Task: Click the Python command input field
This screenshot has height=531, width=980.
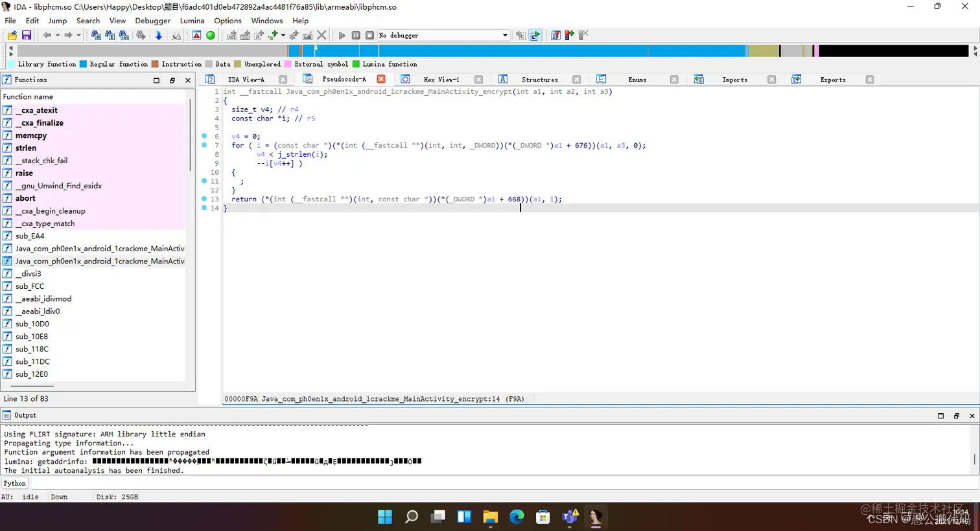Action: [x=504, y=483]
